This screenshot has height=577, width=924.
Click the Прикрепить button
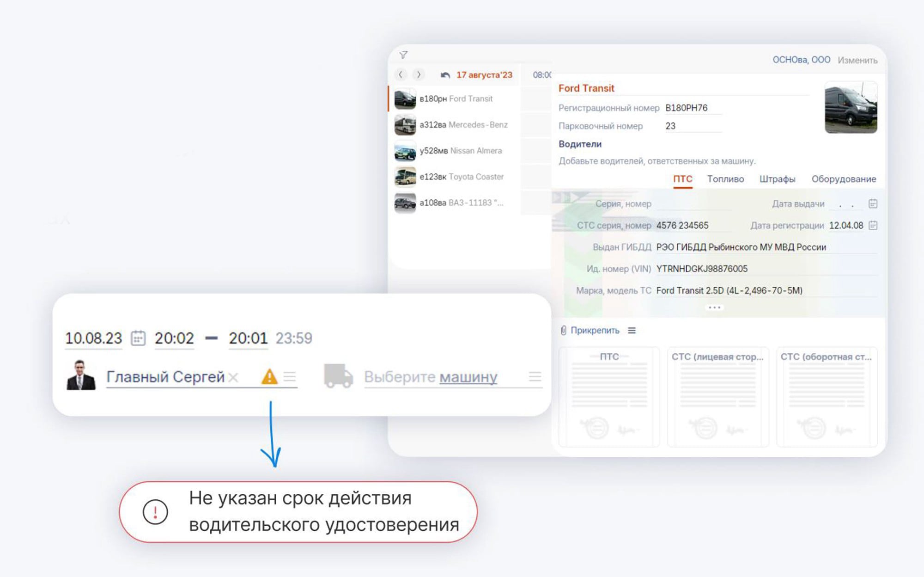point(594,330)
